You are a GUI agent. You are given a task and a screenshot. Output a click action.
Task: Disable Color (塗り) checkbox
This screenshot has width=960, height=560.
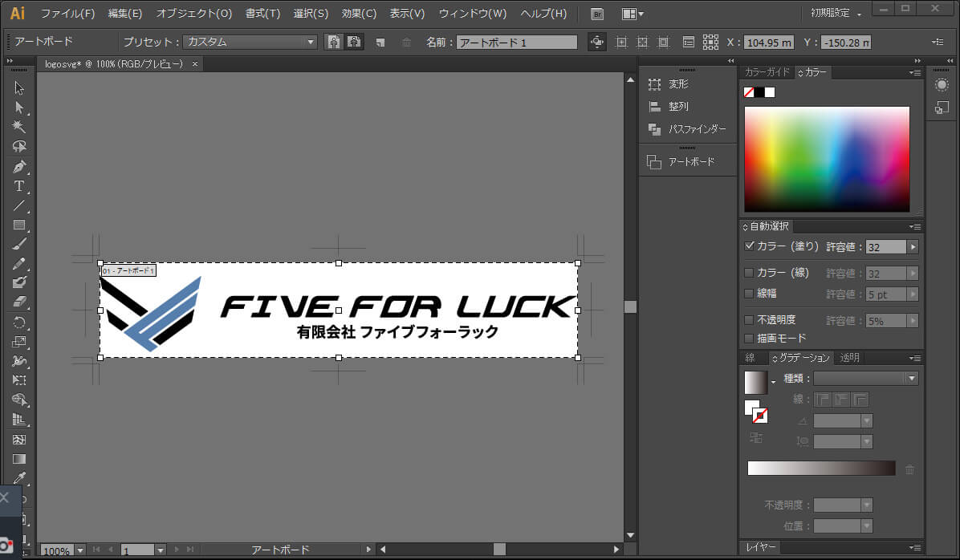749,246
